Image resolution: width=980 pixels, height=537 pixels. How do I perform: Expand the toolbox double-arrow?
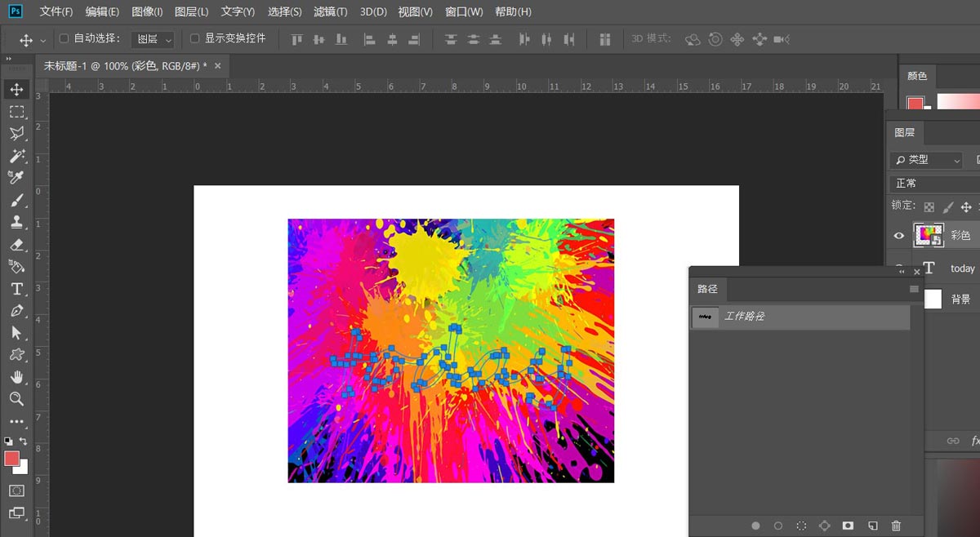point(8,59)
